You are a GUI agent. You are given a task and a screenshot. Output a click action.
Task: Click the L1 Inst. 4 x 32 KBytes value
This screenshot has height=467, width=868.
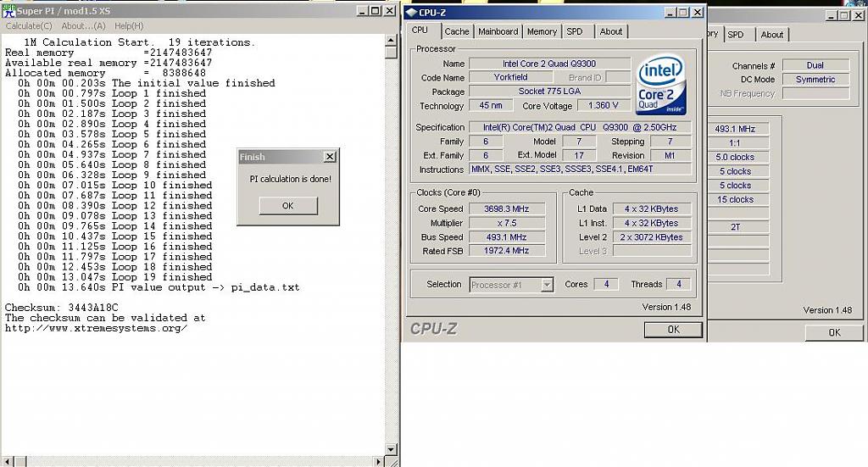(652, 223)
